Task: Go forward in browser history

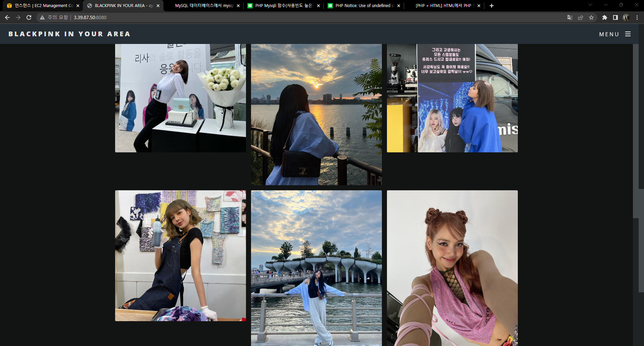Action: pyautogui.click(x=18, y=17)
